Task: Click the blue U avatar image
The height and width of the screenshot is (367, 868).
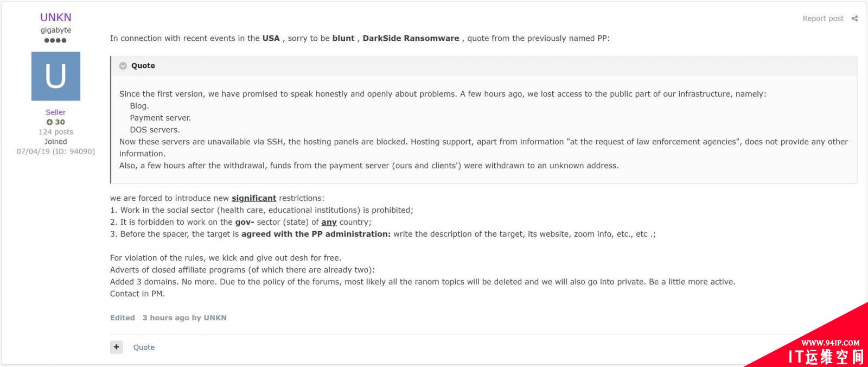Action: coord(56,76)
